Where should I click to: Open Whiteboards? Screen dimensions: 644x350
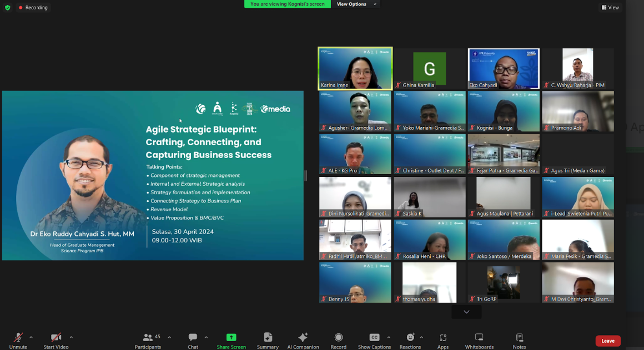tap(479, 341)
